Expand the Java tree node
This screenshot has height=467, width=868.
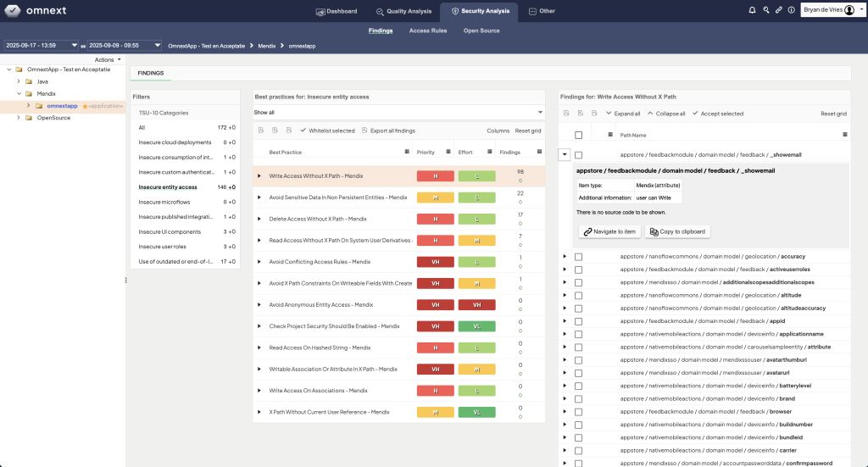19,81
